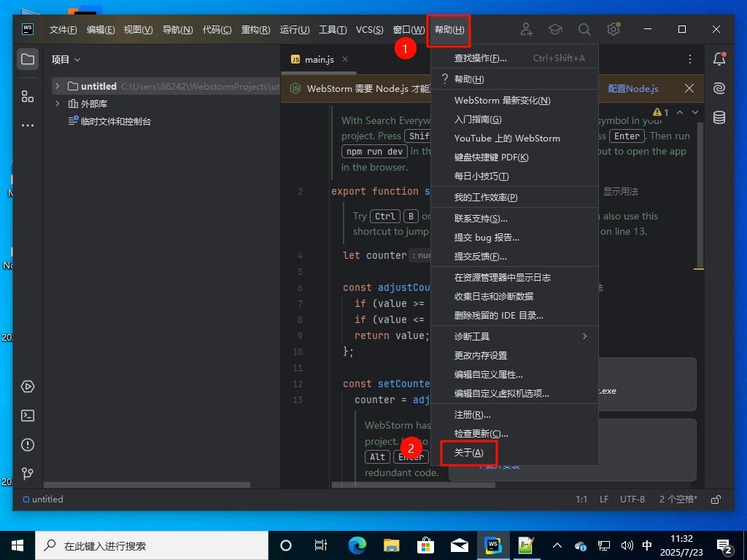
Task: Choose 更改内存设置 menu entry
Action: click(514, 356)
